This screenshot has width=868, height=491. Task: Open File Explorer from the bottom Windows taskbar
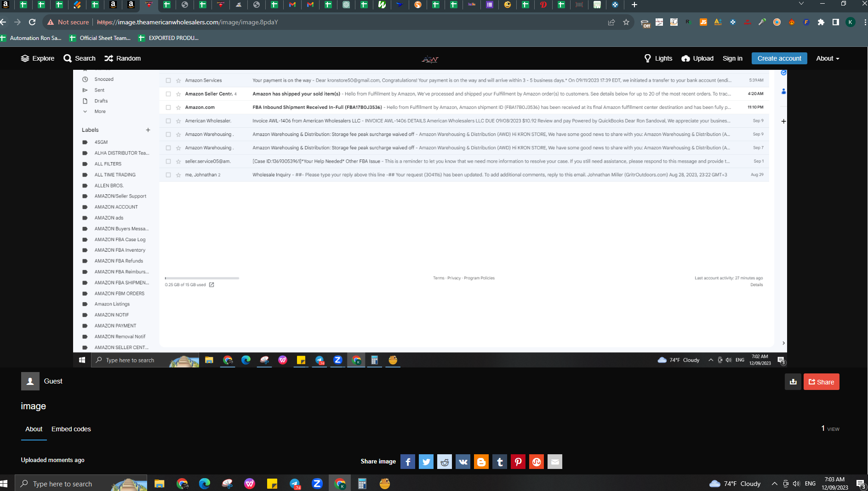160,484
